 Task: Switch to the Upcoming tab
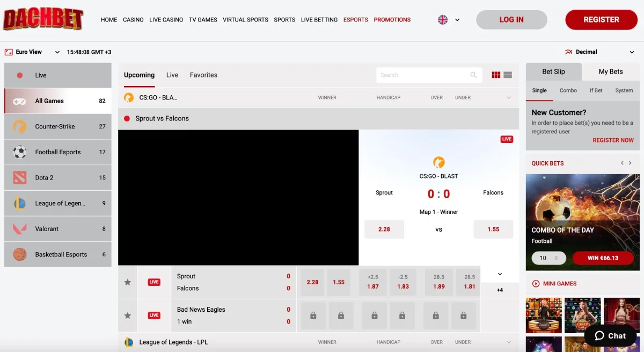point(139,75)
